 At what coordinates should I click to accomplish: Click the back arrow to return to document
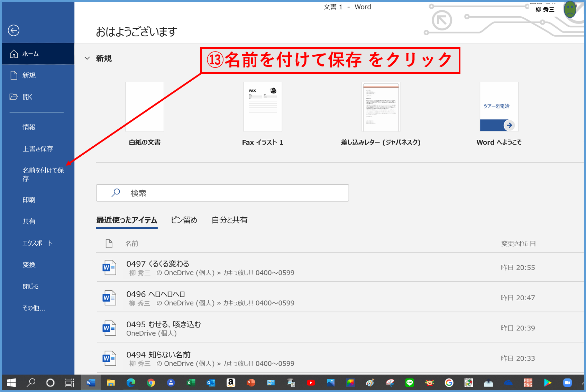point(13,30)
